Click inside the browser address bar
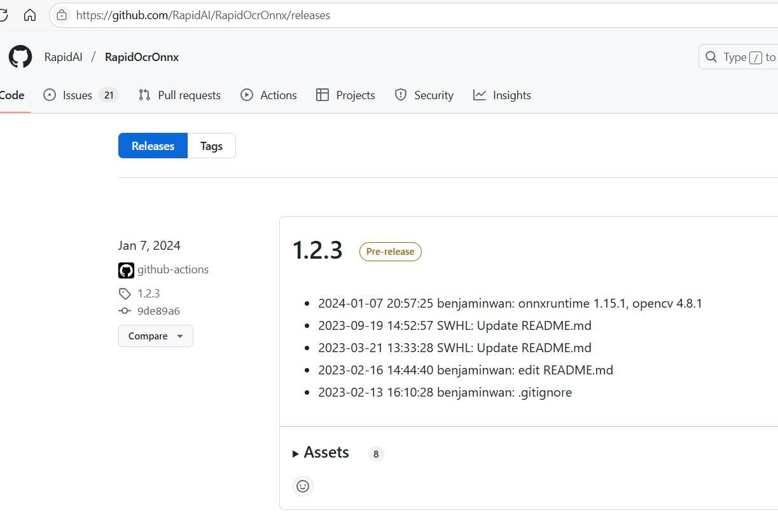Image resolution: width=778 pixels, height=532 pixels. point(203,15)
